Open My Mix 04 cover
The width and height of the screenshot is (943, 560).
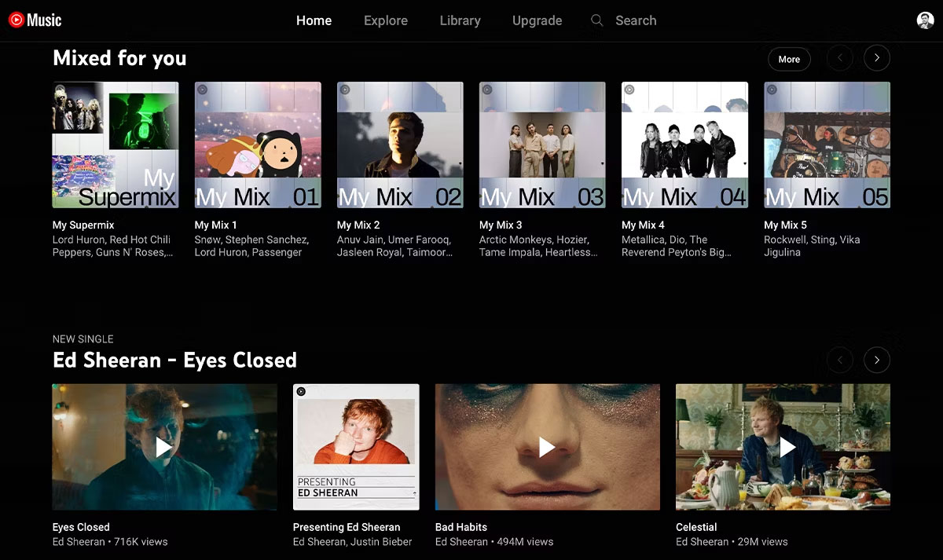click(x=684, y=145)
